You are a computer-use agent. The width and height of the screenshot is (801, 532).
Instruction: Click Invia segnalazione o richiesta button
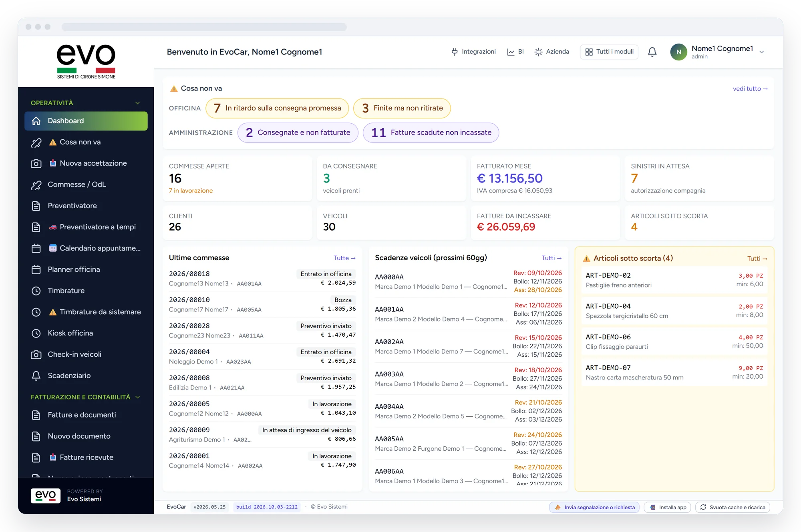(x=594, y=507)
